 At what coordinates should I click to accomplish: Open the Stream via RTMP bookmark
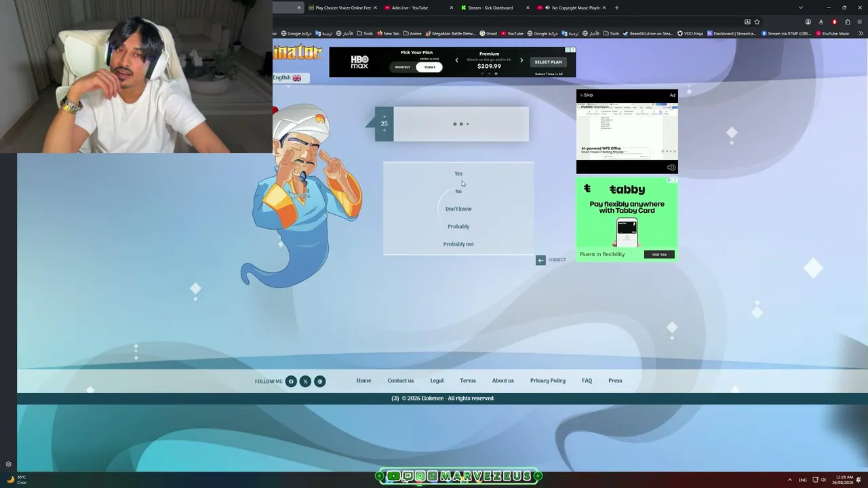click(787, 33)
